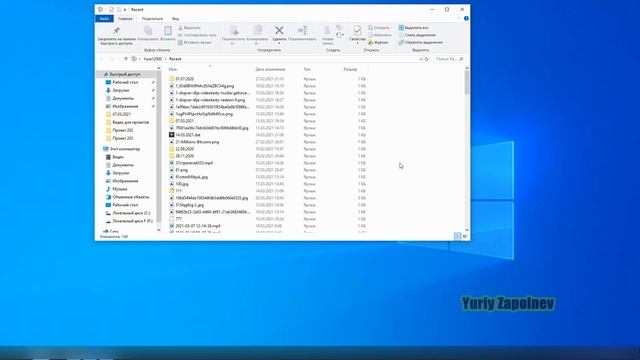The height and width of the screenshot is (360, 640).
Task: Pin the item to Quick access using the pin icon
Action: click(116, 31)
